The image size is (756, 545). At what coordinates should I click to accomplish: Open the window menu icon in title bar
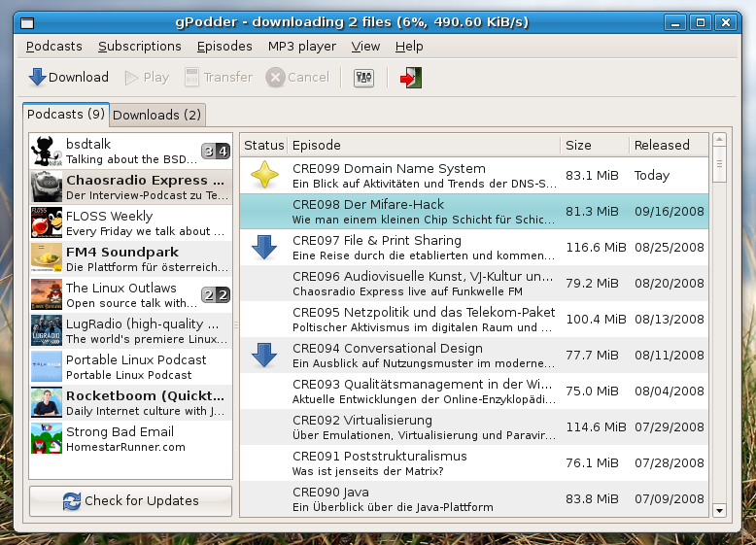[x=27, y=22]
